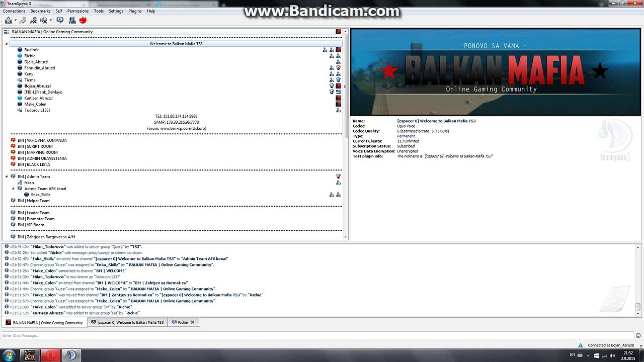This screenshot has height=362, width=644.
Task: Select user Richie in channel list
Action: point(30,56)
